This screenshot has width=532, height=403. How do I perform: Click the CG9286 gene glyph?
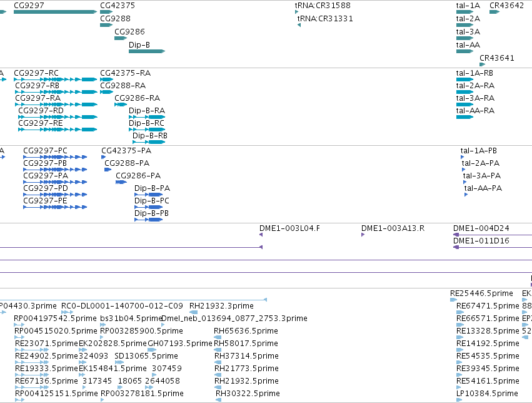click(121, 38)
